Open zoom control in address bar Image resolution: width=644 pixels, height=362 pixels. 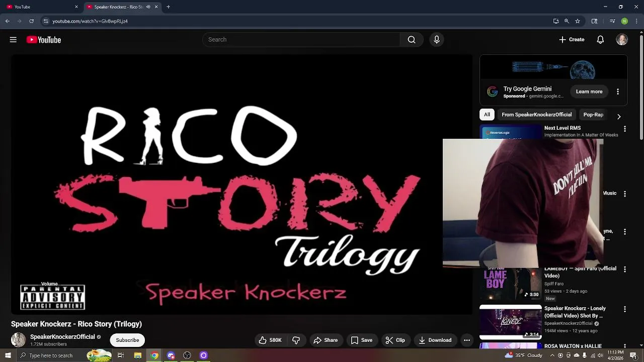[x=567, y=21]
